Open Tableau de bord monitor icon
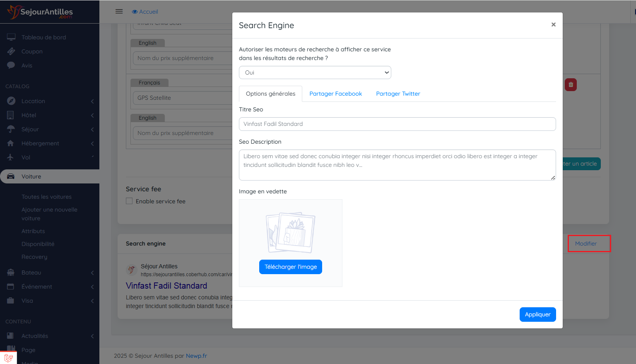The width and height of the screenshot is (636, 364). [11, 37]
